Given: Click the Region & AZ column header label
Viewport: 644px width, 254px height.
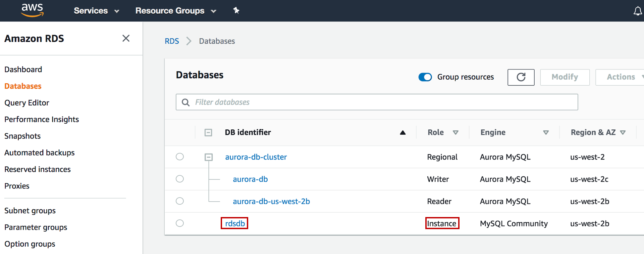Looking at the screenshot, I should pyautogui.click(x=593, y=132).
